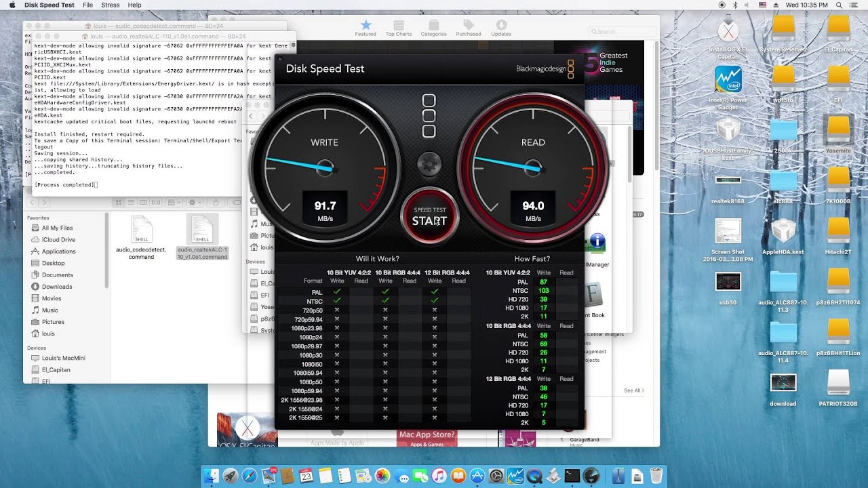
Task: Click the Finder share button
Action: pyautogui.click(x=216, y=202)
